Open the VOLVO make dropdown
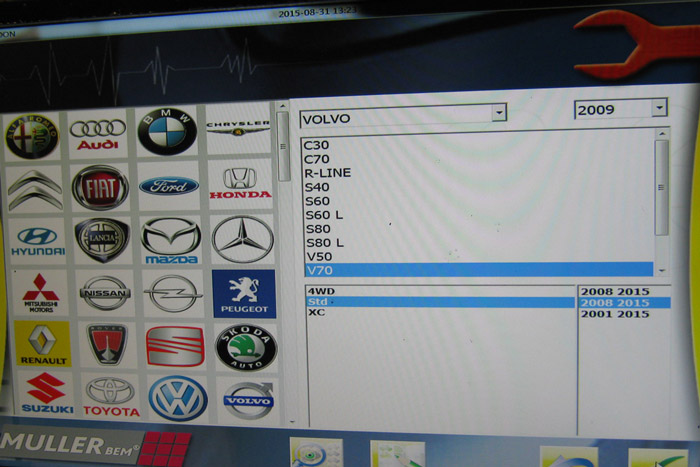The image size is (700, 467). (x=499, y=113)
